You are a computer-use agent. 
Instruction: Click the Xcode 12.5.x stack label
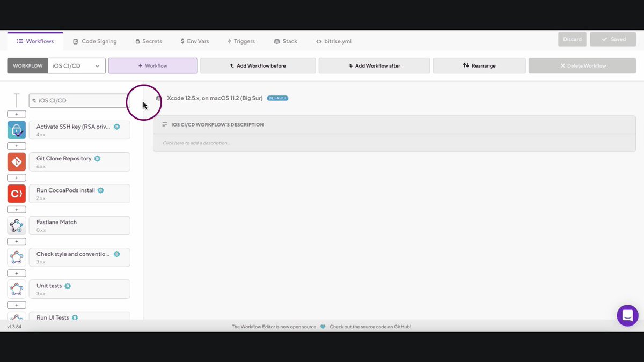[x=215, y=98]
